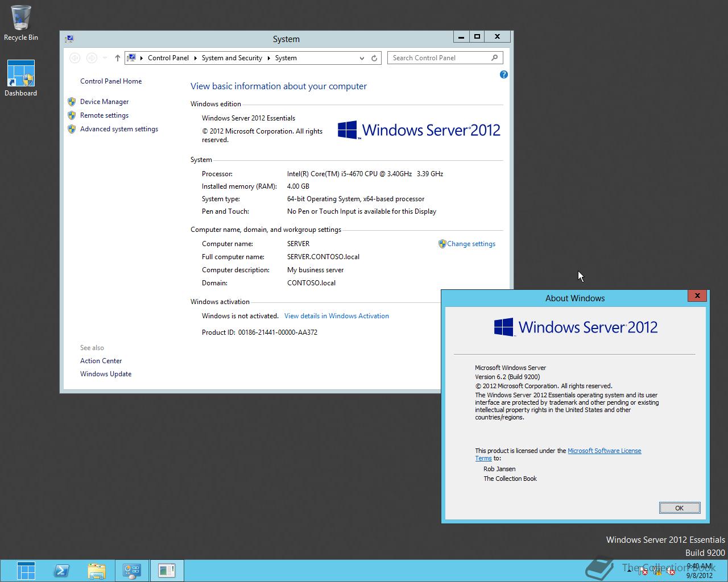Click the 4.00 GB installed memory value
Screen dimensions: 728x582
coord(298,186)
